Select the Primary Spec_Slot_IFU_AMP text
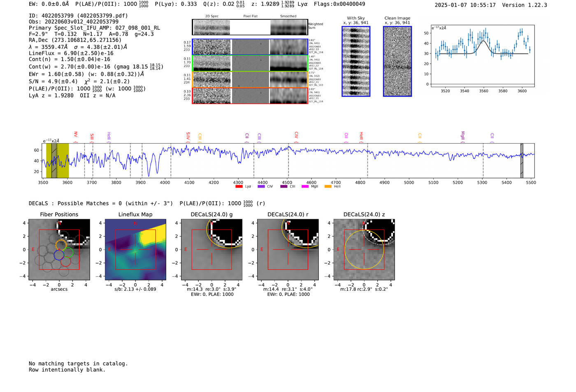 (95, 28)
